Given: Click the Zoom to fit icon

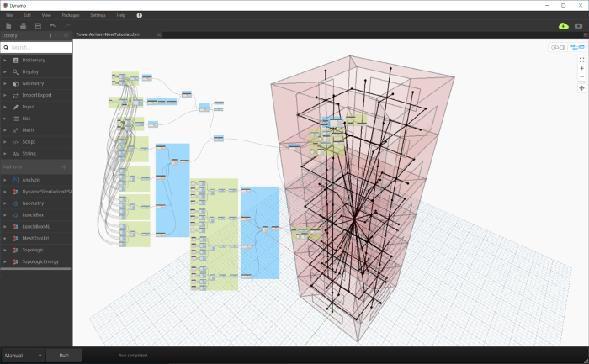Looking at the screenshot, I should coord(582,60).
